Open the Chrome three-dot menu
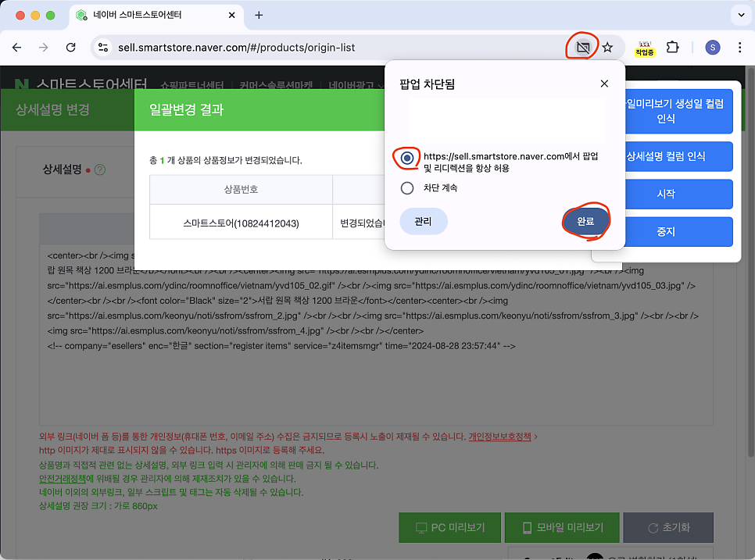The width and height of the screenshot is (755, 560). pyautogui.click(x=739, y=48)
